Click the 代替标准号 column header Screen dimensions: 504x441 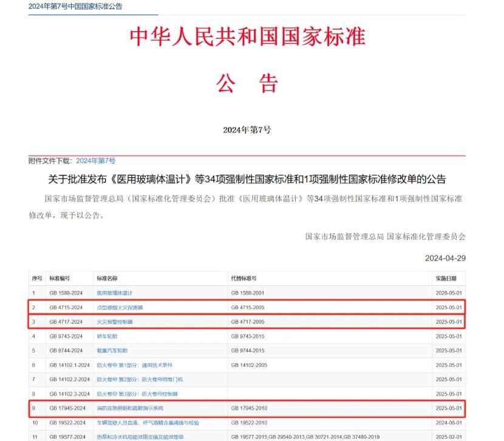click(243, 278)
